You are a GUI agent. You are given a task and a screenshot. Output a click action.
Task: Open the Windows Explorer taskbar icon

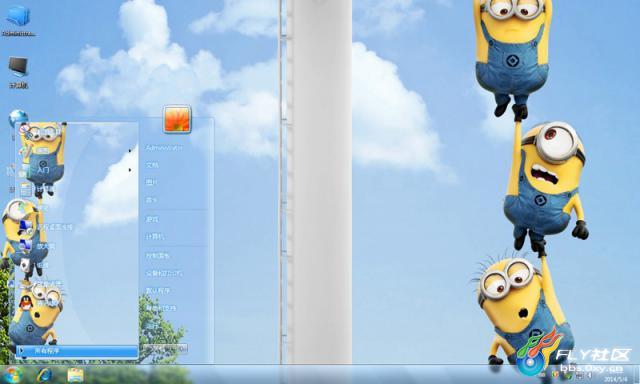tap(75, 375)
